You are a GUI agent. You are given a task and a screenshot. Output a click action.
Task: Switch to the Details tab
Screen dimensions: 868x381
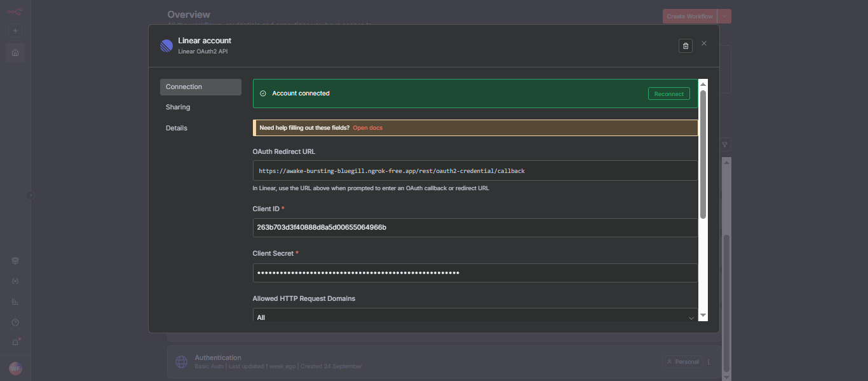pyautogui.click(x=177, y=128)
